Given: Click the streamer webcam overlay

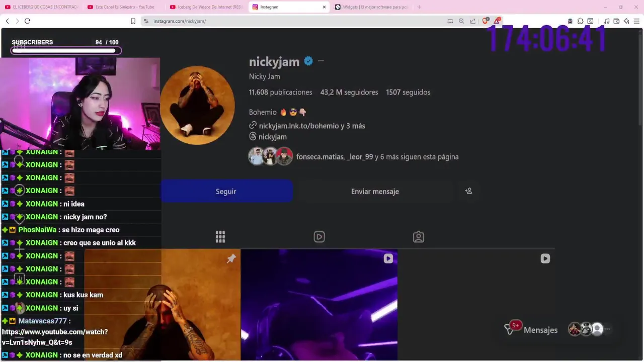Looking at the screenshot, I should 80,103.
